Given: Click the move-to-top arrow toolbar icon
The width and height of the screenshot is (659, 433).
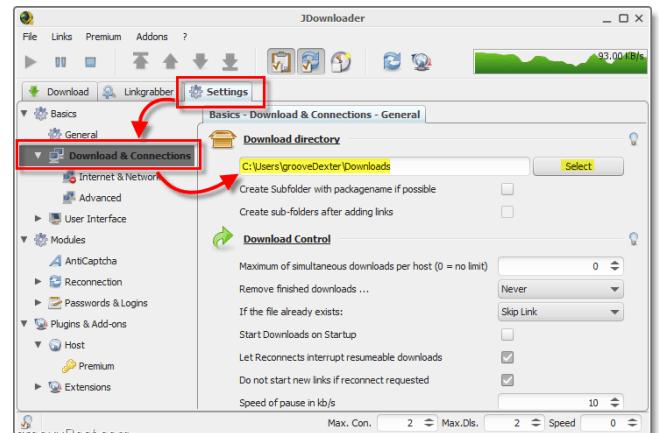Looking at the screenshot, I should coord(140,62).
